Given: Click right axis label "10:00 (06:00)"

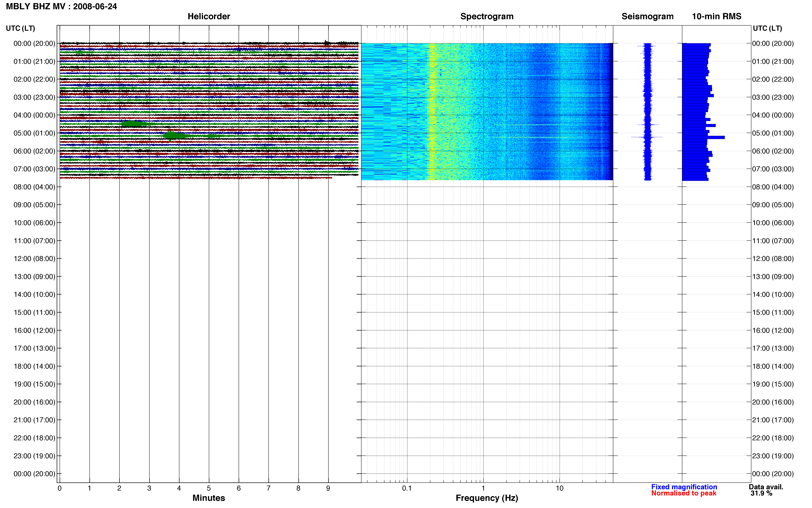Looking at the screenshot, I should [x=773, y=223].
